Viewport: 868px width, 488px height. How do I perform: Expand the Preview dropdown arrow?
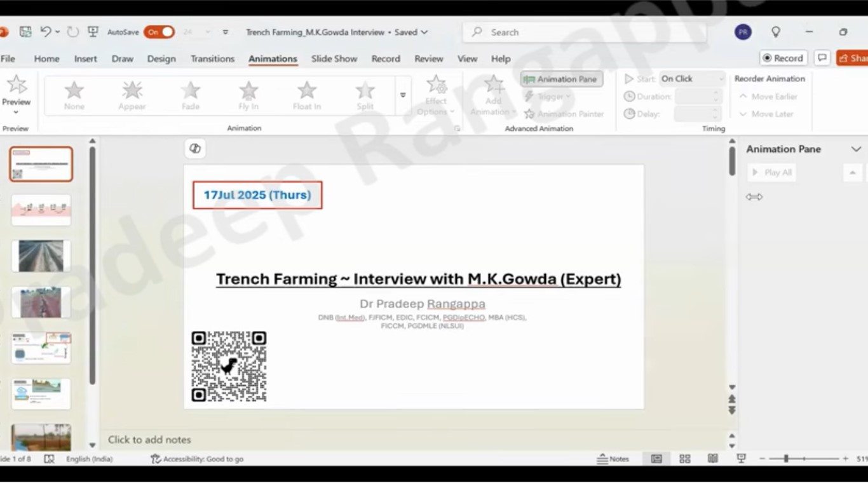16,112
